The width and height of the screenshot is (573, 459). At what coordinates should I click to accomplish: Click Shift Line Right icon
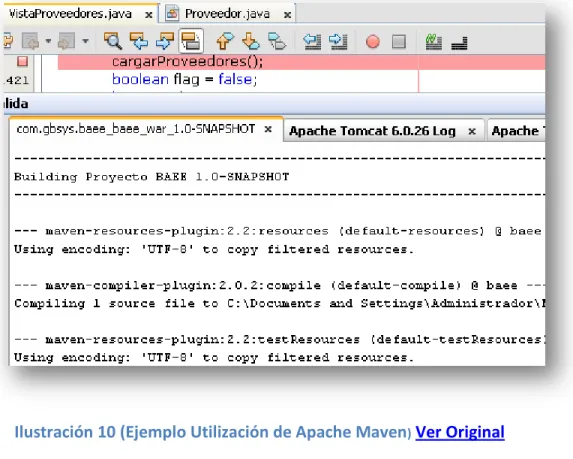click(x=338, y=41)
